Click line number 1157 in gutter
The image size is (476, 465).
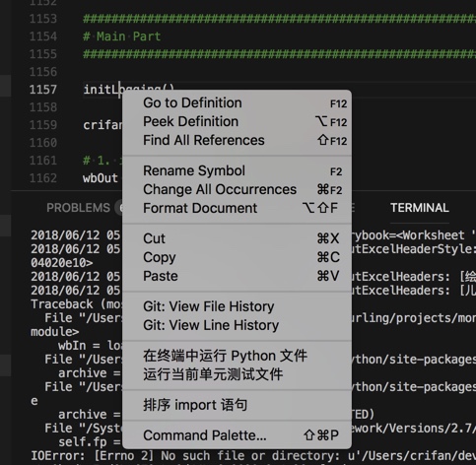43,90
